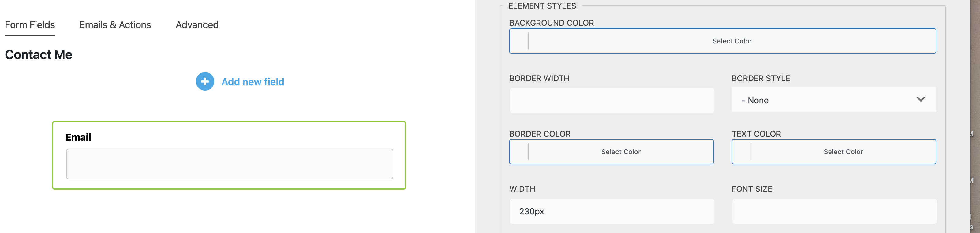Click the color preview square for Background Color
This screenshot has width=980, height=233.
[519, 41]
